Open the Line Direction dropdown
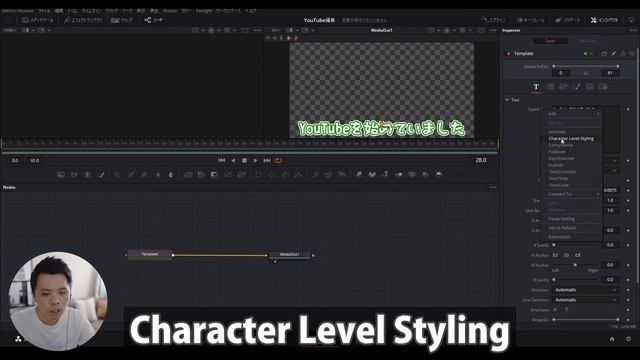This screenshot has width=640, height=360. click(586, 300)
